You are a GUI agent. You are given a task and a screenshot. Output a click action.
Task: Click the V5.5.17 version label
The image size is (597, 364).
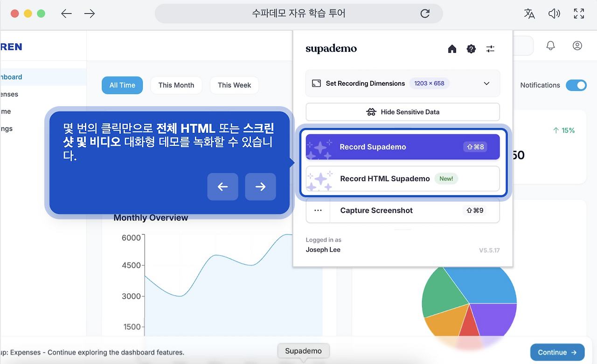(489, 250)
